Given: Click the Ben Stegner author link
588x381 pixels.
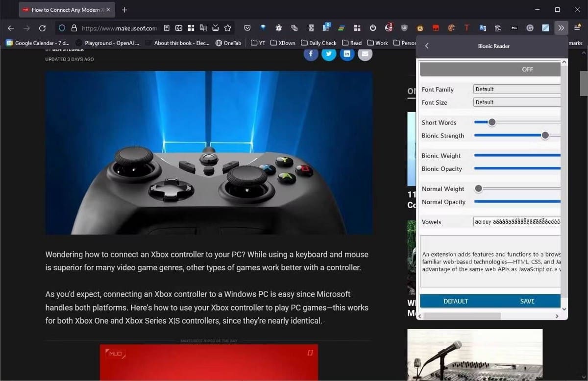Looking at the screenshot, I should 69,49.
